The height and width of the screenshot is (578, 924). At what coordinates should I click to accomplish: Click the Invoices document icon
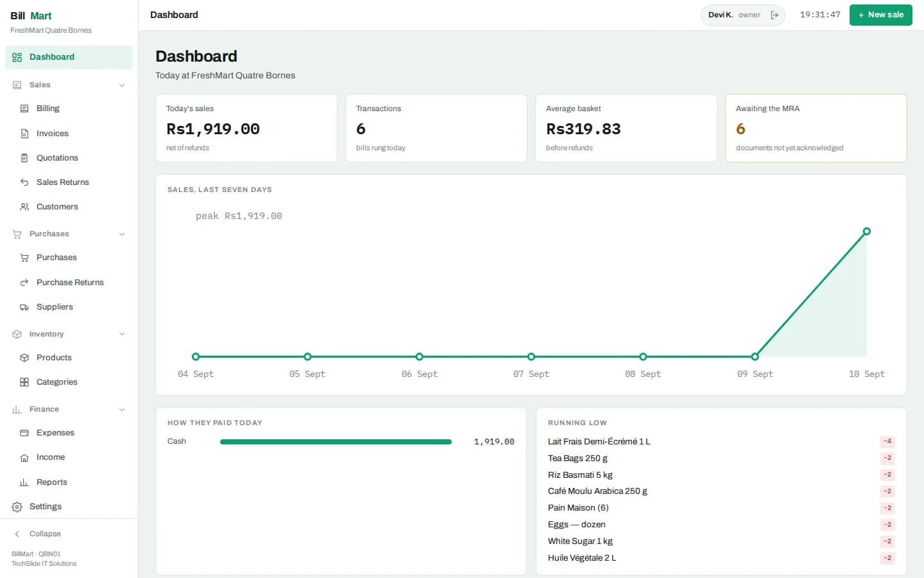click(x=24, y=134)
